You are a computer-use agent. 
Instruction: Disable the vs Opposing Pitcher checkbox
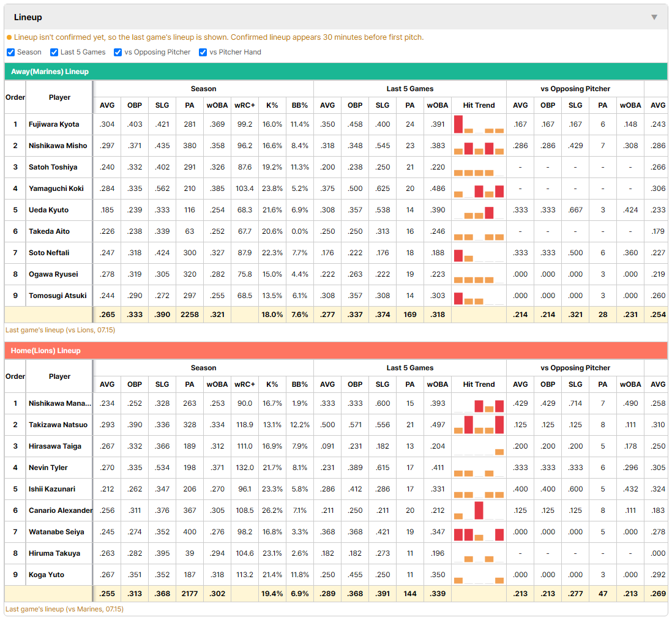[x=118, y=52]
